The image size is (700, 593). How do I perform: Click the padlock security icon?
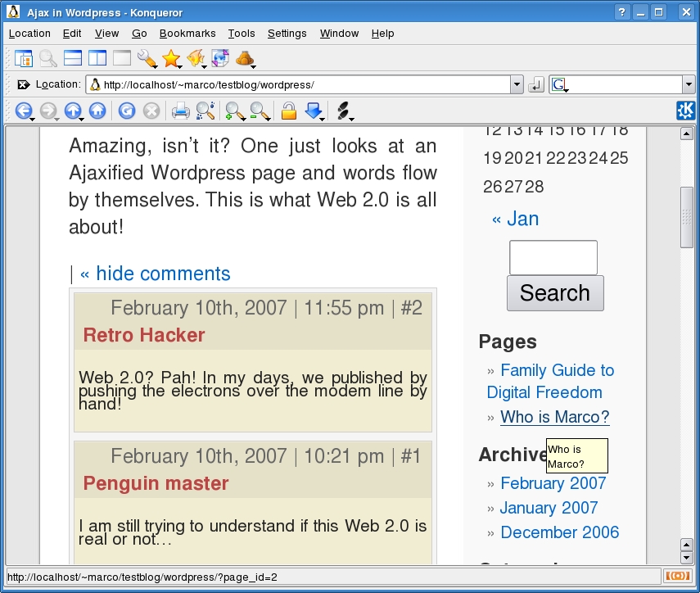point(288,111)
